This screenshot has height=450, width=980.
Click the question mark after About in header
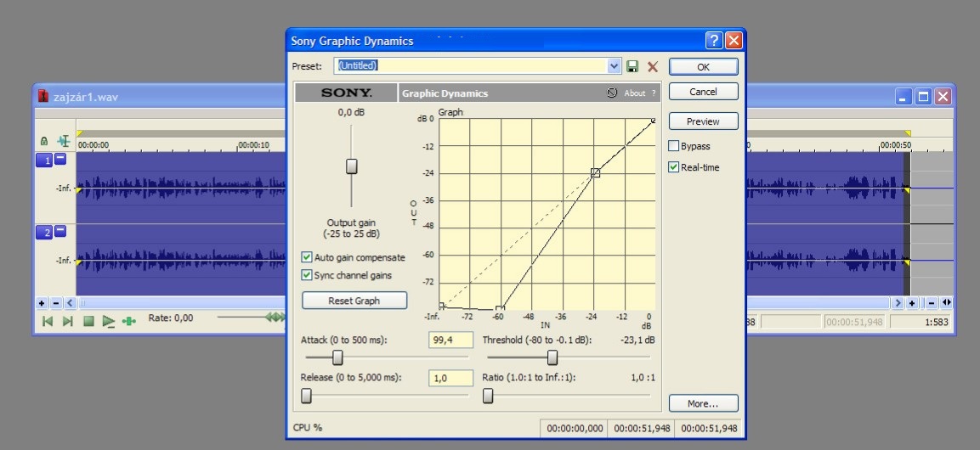pos(654,93)
